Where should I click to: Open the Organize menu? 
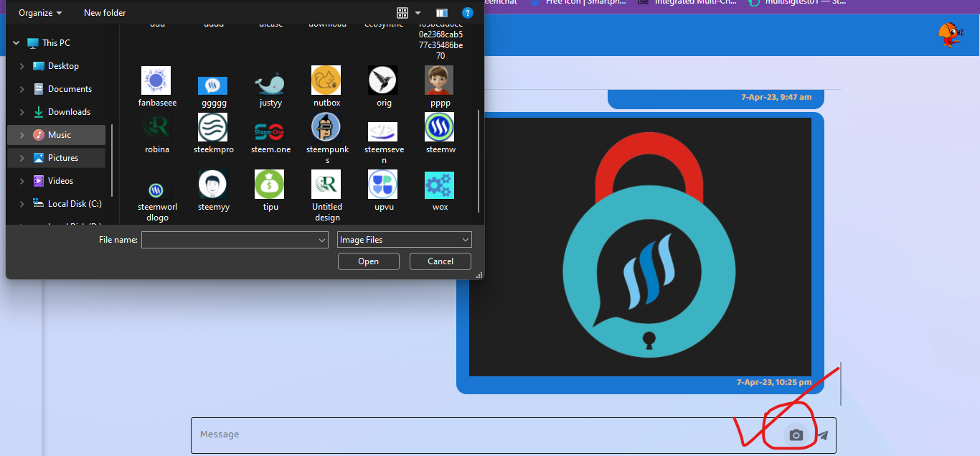[40, 13]
